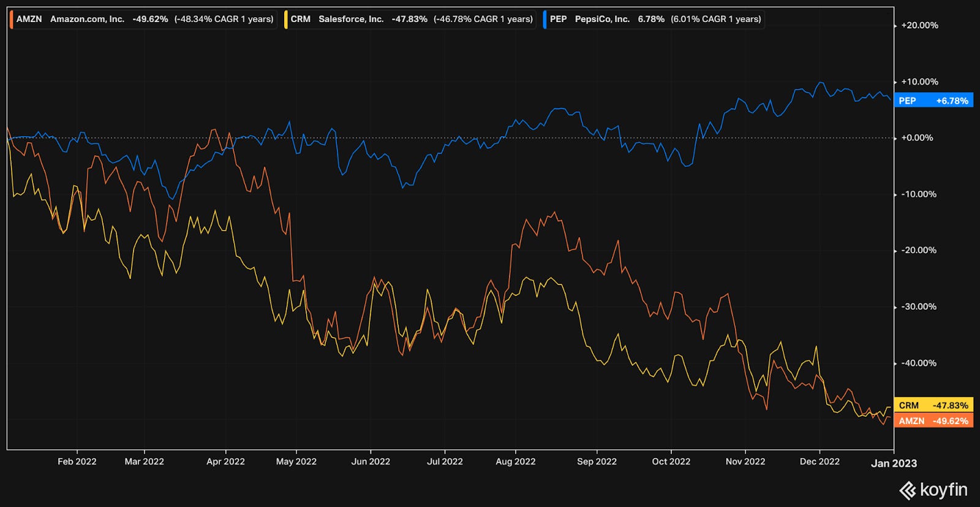The width and height of the screenshot is (980, 507).
Task: Click the -10.00% y-axis label
Action: point(919,194)
